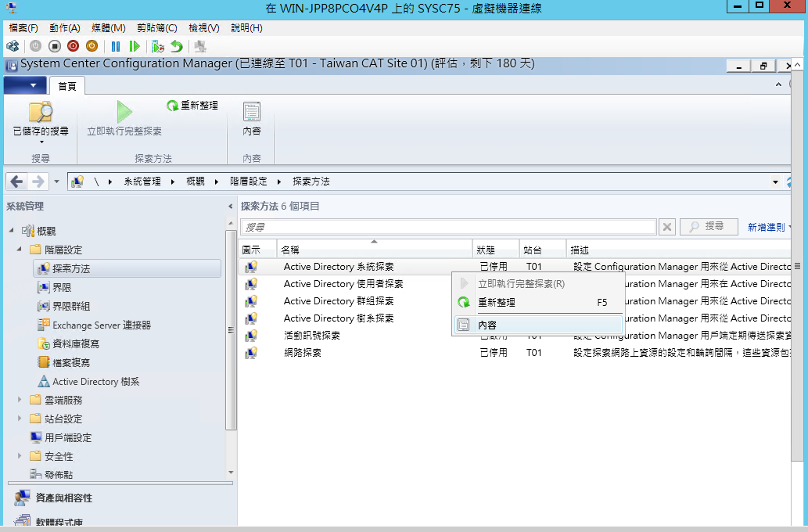
Task: Select the Exchange Server 連接器 node
Action: point(95,325)
